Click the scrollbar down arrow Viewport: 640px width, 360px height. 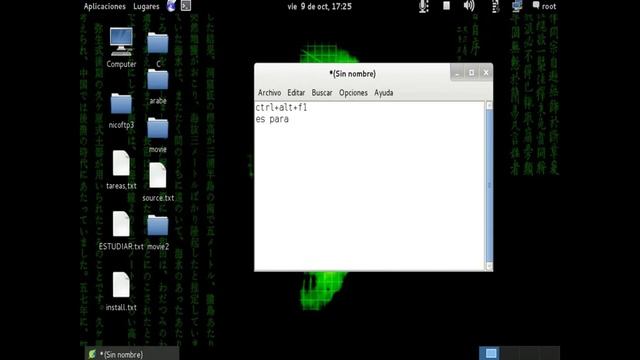[489, 266]
